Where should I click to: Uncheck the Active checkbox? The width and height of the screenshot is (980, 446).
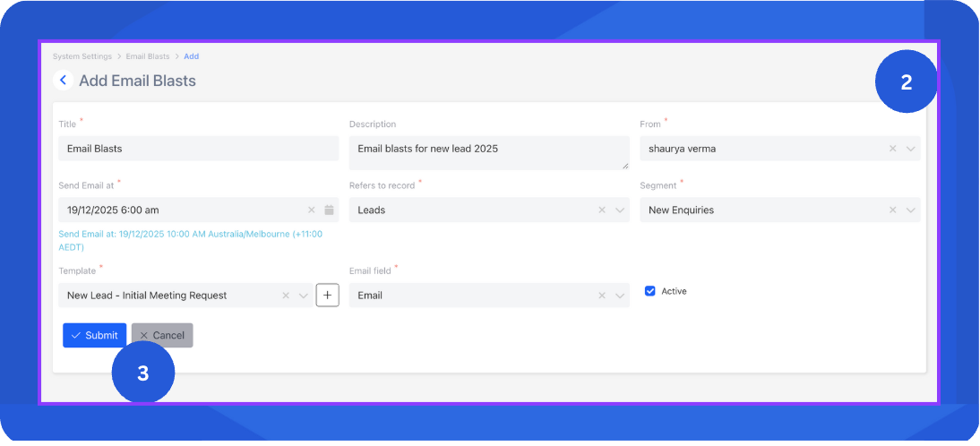pyautogui.click(x=650, y=291)
